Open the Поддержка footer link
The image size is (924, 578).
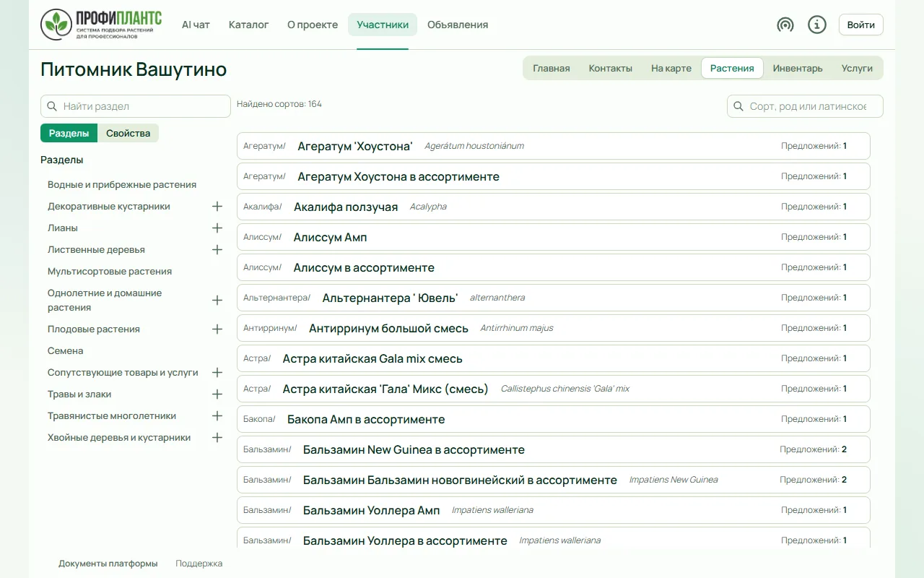pos(199,564)
